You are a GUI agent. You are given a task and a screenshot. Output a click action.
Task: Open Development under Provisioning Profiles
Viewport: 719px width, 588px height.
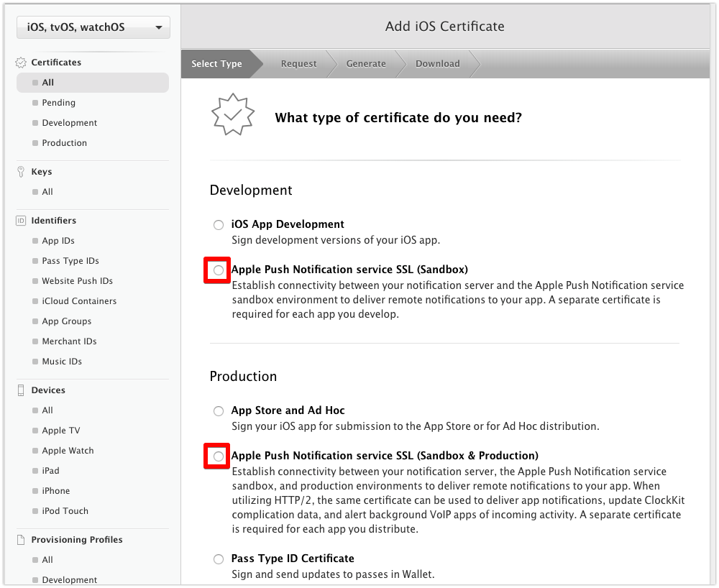pos(70,580)
